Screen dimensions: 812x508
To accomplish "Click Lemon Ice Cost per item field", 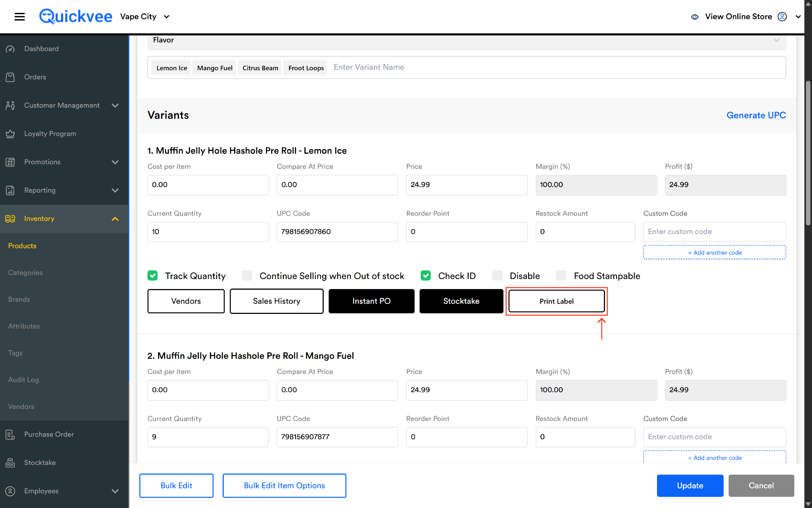I will click(x=208, y=185).
